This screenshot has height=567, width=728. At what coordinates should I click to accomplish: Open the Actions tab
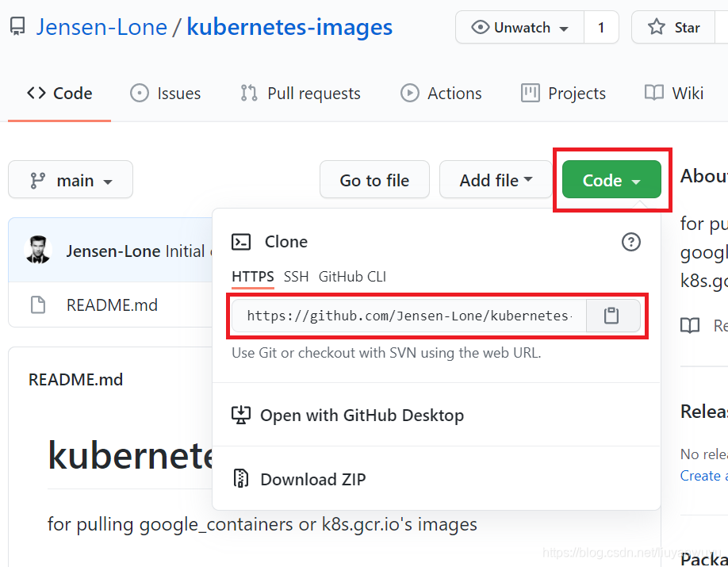[441, 94]
